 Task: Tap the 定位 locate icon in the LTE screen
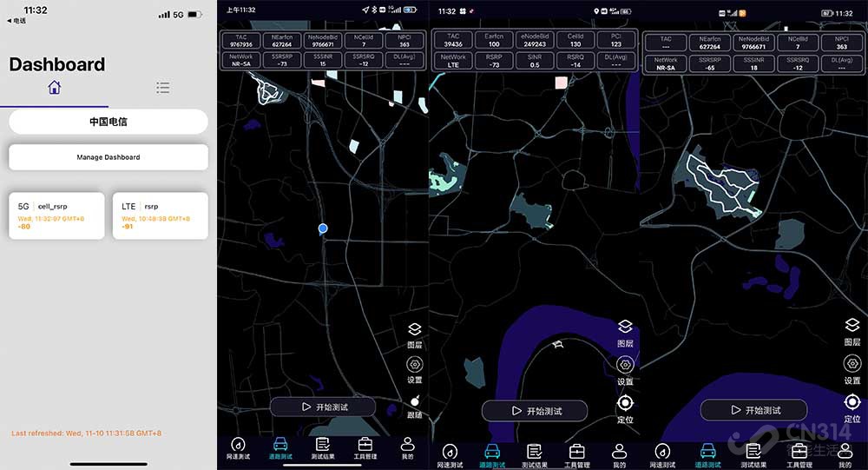[x=625, y=409]
